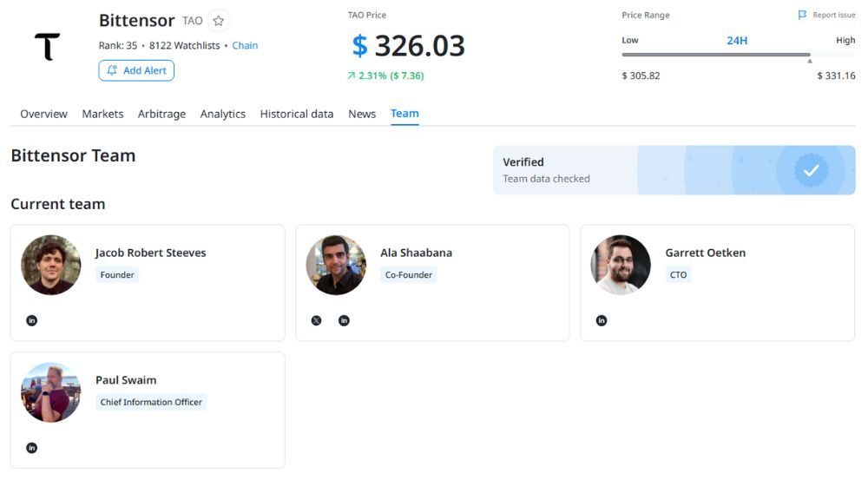Screen dimensions: 868x480
Task: Switch to the Overview tab
Action: click(x=43, y=114)
